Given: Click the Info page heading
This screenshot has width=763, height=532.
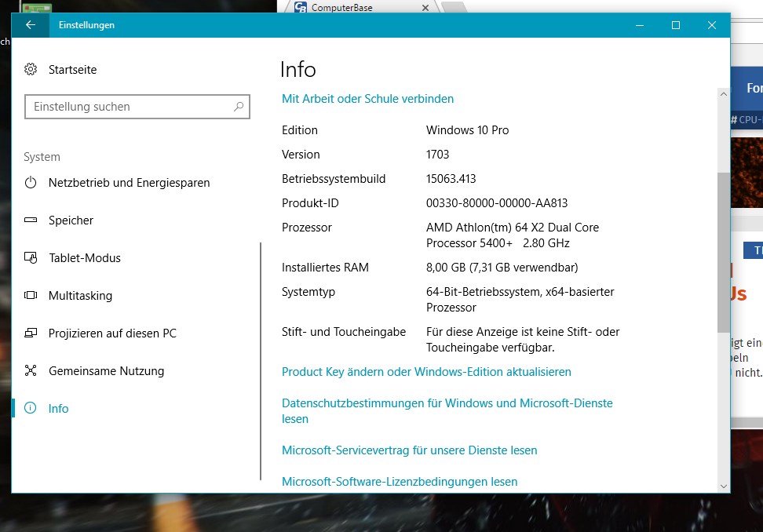Looking at the screenshot, I should tap(298, 70).
